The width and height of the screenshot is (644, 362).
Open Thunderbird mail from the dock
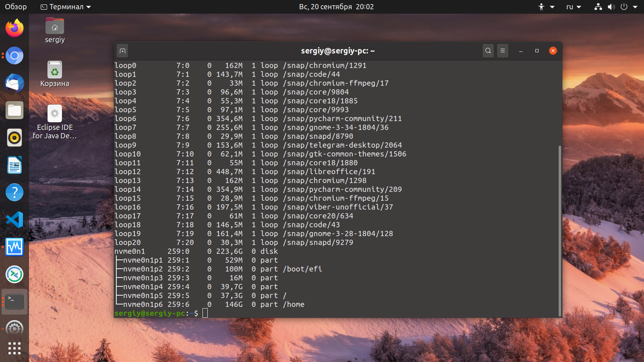[14, 83]
